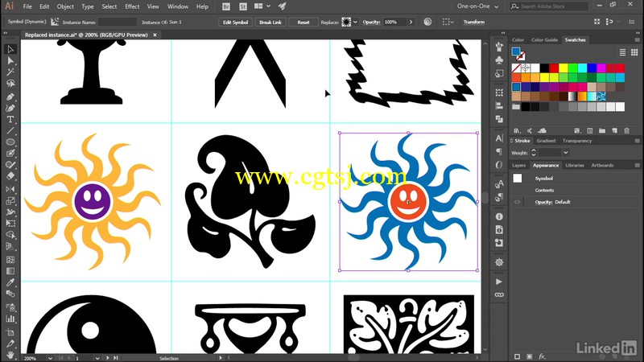Select the Free Transform tool

click(10, 224)
